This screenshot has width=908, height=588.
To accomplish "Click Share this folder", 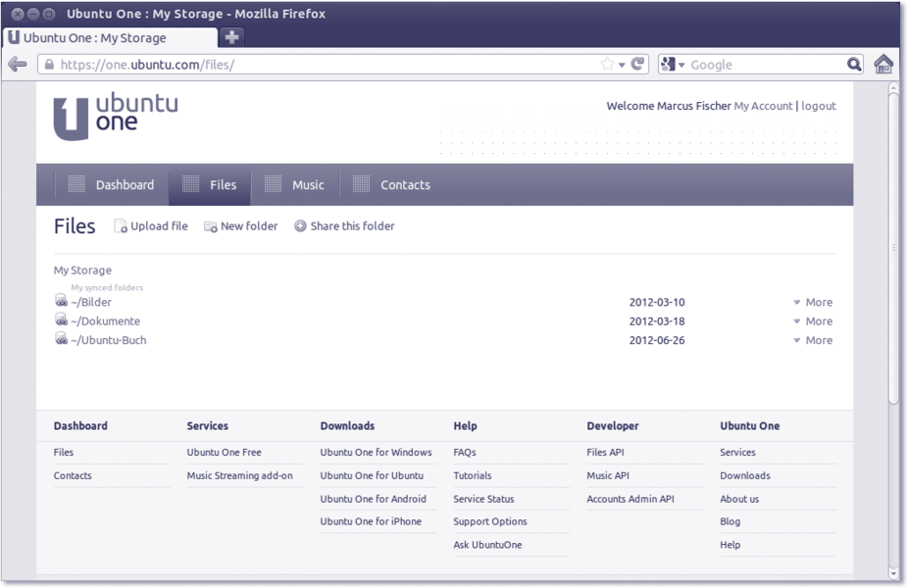I will coord(345,226).
